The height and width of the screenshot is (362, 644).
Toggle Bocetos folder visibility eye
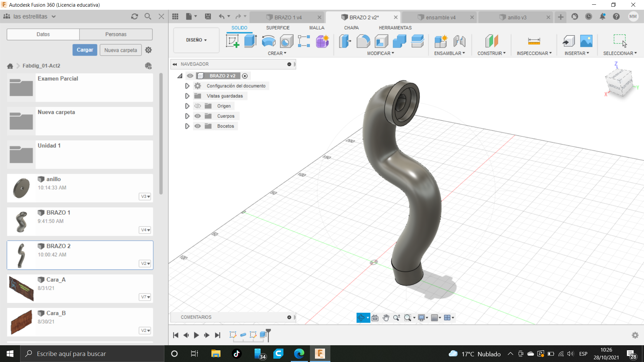[x=198, y=126]
